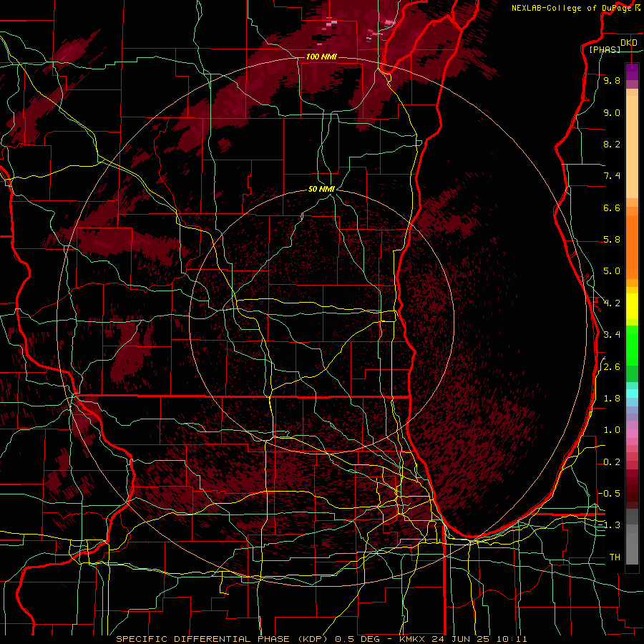This screenshot has width=644, height=644.
Task: Pick the pink band beside 1.0
Action: click(632, 434)
